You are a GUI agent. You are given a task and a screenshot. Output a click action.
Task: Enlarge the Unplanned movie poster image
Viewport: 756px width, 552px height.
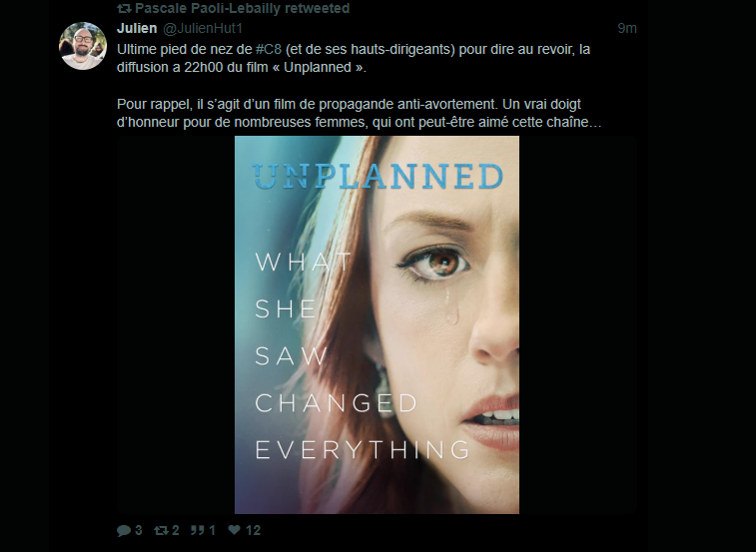(x=377, y=324)
